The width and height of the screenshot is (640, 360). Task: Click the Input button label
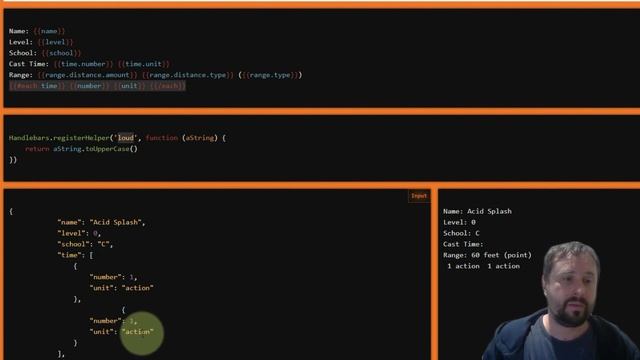pos(419,196)
